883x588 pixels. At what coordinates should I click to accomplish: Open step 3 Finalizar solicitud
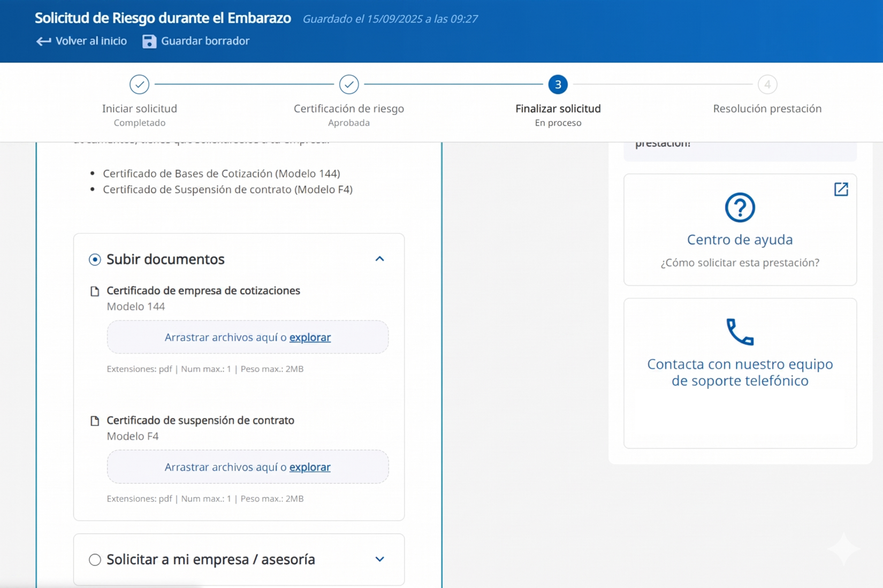click(x=558, y=85)
